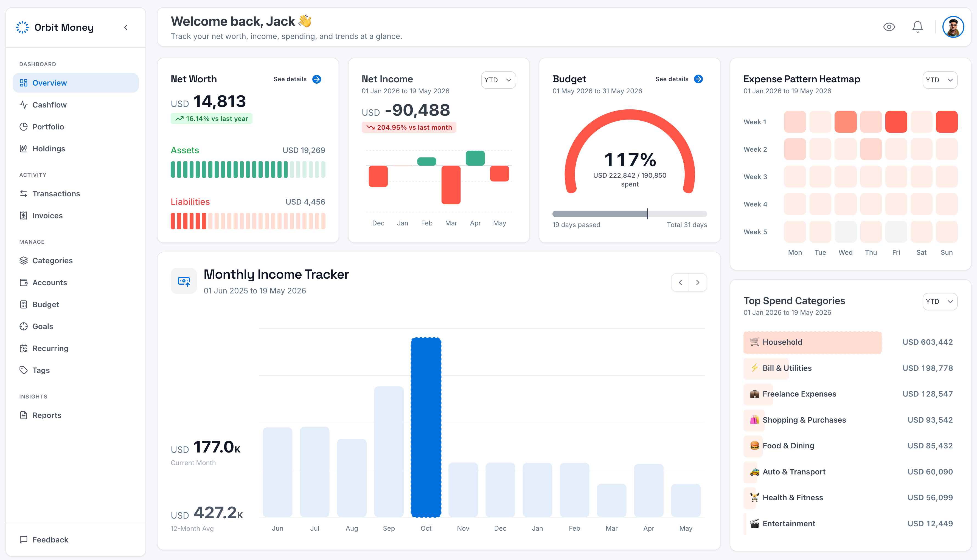Click the Goals target icon
Image resolution: width=977 pixels, height=560 pixels.
pos(24,326)
